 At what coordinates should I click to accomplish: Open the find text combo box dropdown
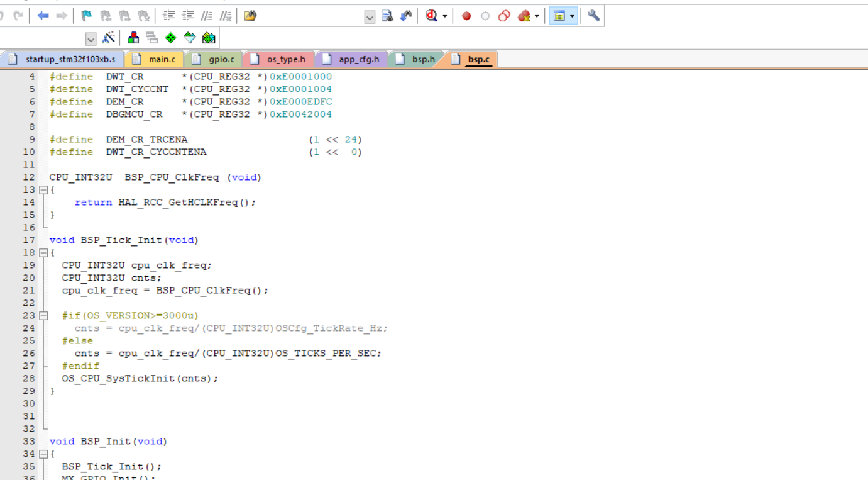[x=370, y=17]
